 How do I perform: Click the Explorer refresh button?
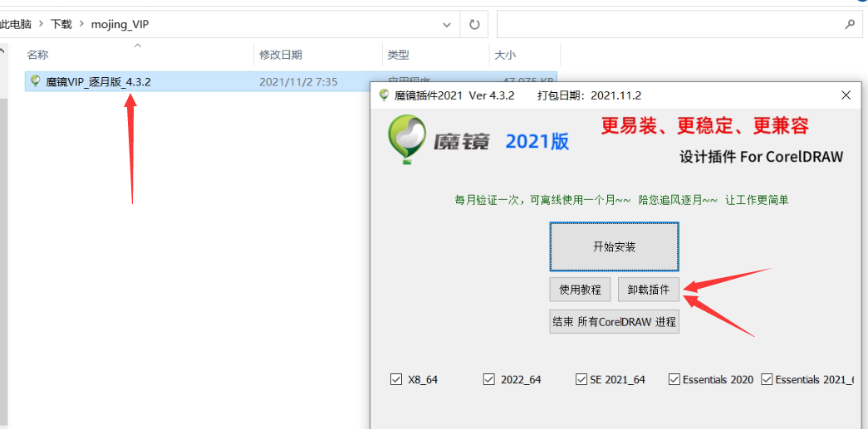pos(474,24)
